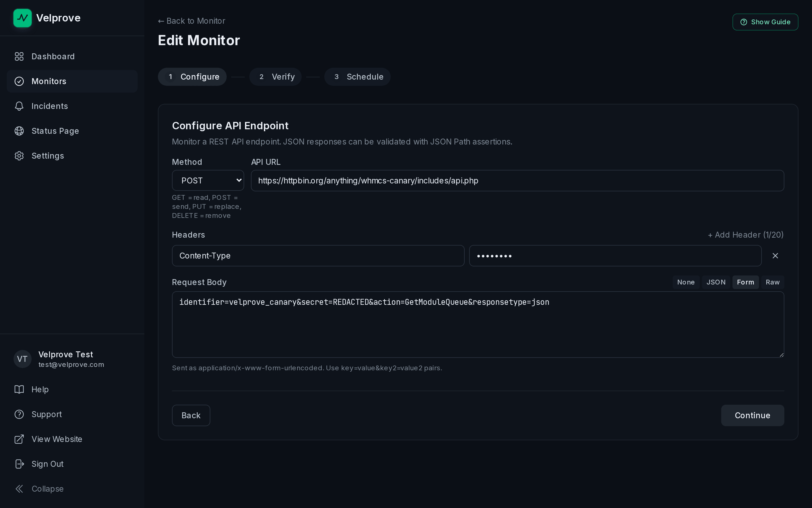Viewport: 812px width, 508px height.
Task: Go to step 2 Verify
Action: click(x=275, y=76)
